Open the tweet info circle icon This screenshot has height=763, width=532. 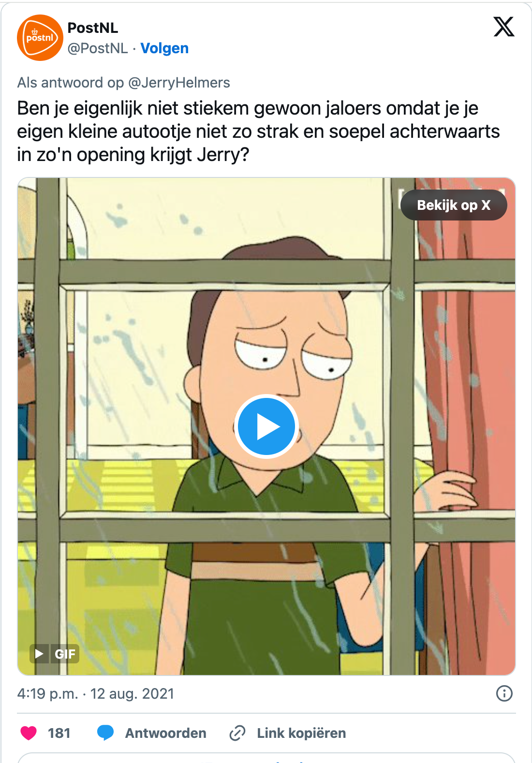click(x=504, y=693)
